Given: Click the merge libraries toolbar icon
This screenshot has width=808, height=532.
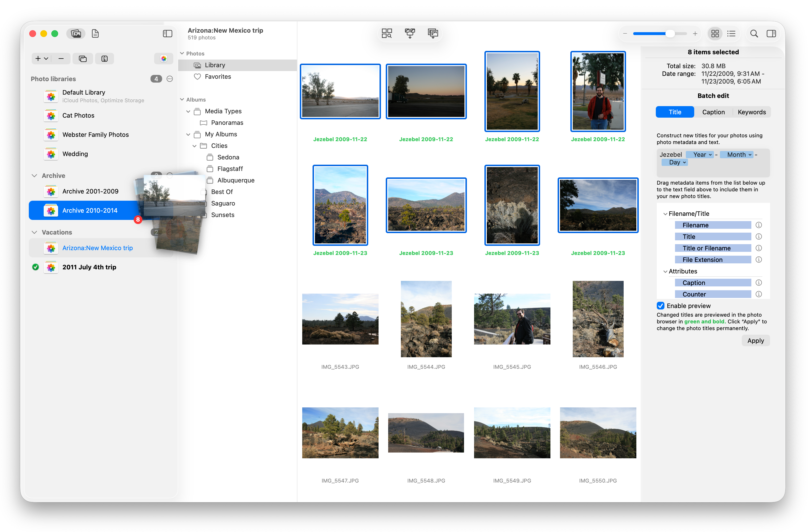Looking at the screenshot, I should tap(410, 33).
